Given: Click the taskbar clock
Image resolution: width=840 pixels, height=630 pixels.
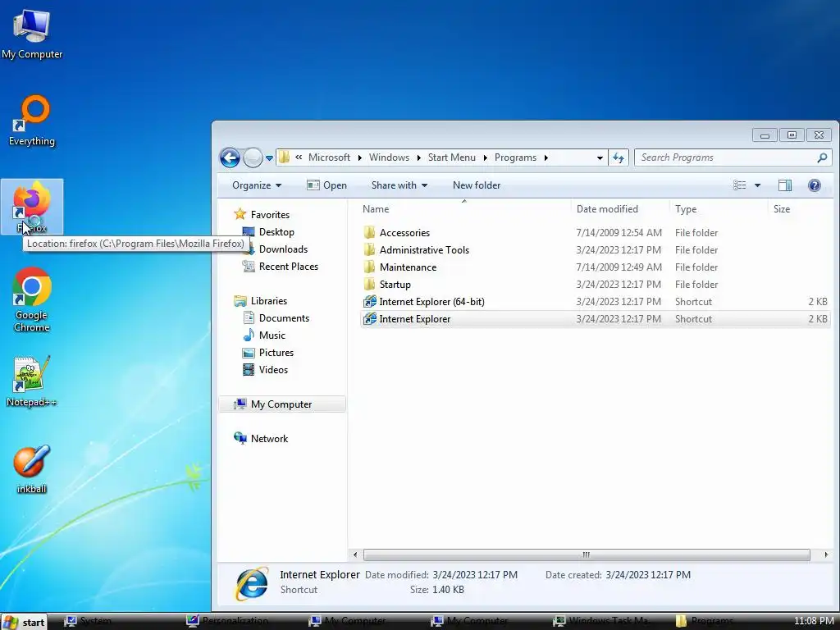Looking at the screenshot, I should tap(813, 622).
